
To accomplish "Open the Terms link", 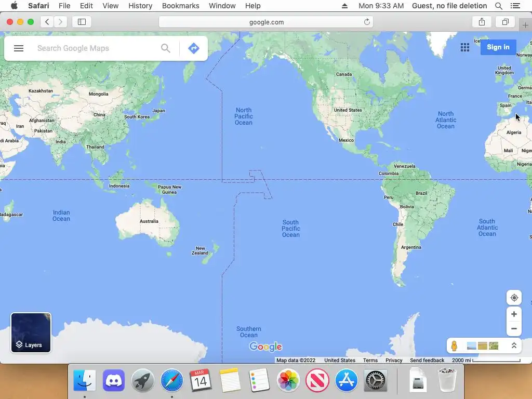I will point(370,361).
